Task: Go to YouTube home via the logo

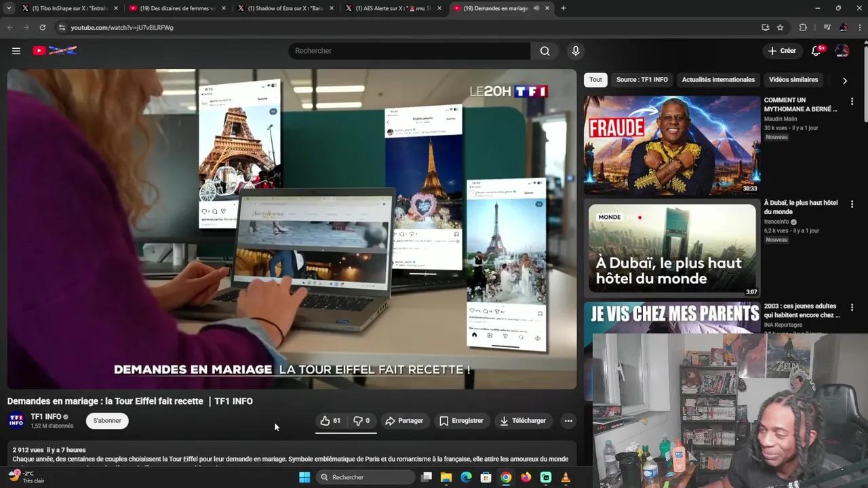Action: click(55, 51)
